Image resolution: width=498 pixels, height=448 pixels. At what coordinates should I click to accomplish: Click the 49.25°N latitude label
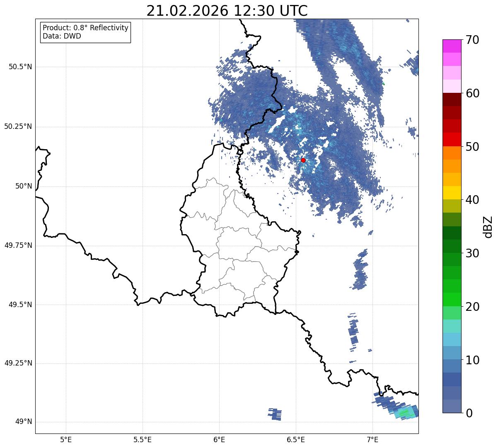tap(18, 363)
